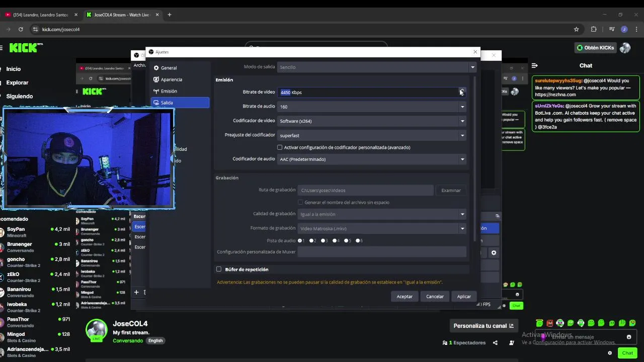Click the add scene plus icon in OBS
644x362 pixels.
[x=136, y=292]
